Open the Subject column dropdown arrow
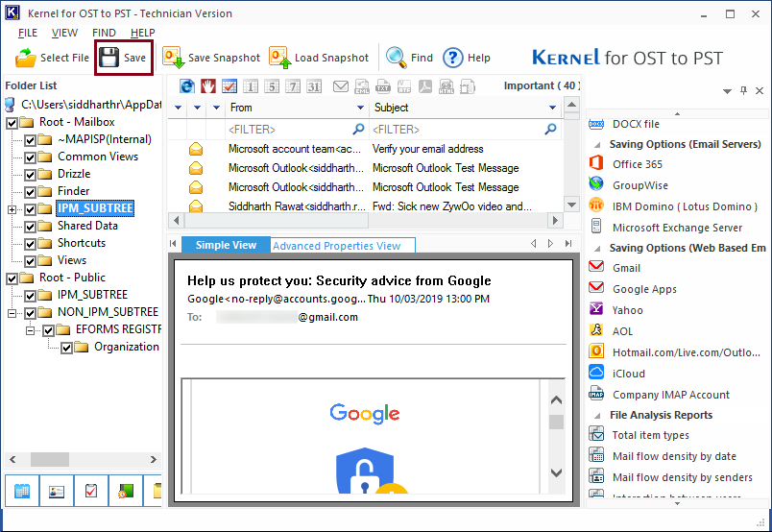The height and width of the screenshot is (532, 772). coord(553,108)
